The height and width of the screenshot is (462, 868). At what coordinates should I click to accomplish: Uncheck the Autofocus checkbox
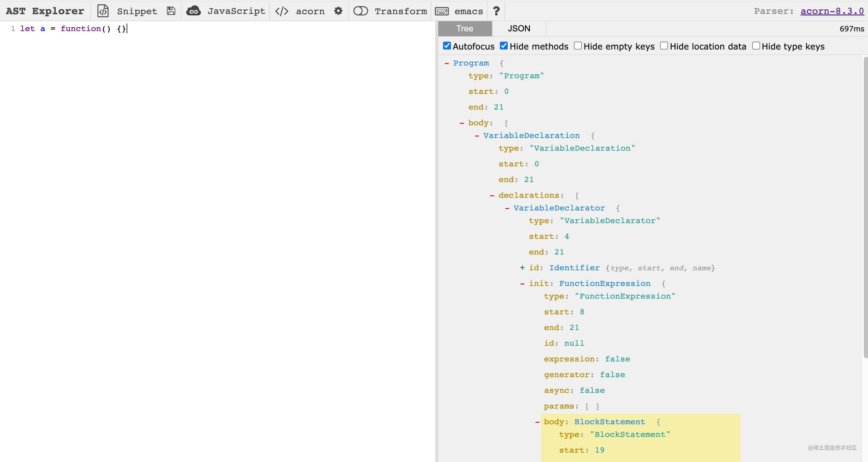click(447, 46)
